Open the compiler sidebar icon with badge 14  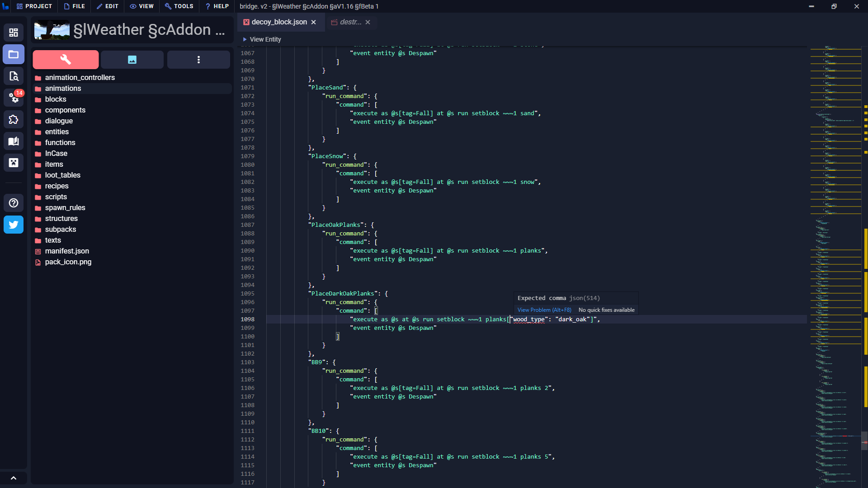pos(14,98)
